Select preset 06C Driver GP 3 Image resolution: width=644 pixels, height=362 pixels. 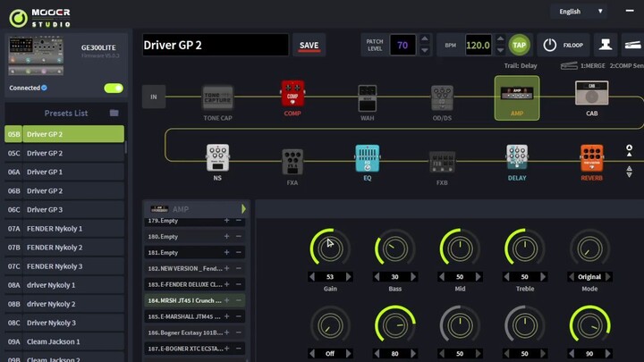point(64,210)
